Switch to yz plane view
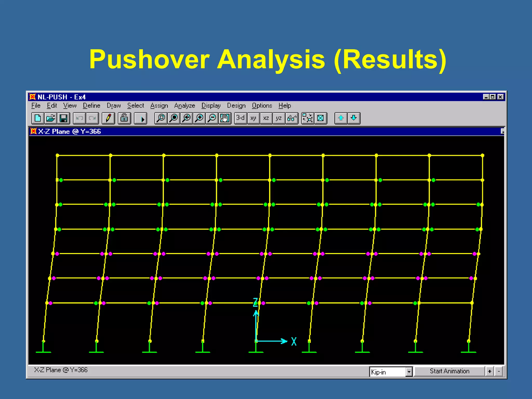532x399 pixels. pyautogui.click(x=279, y=118)
